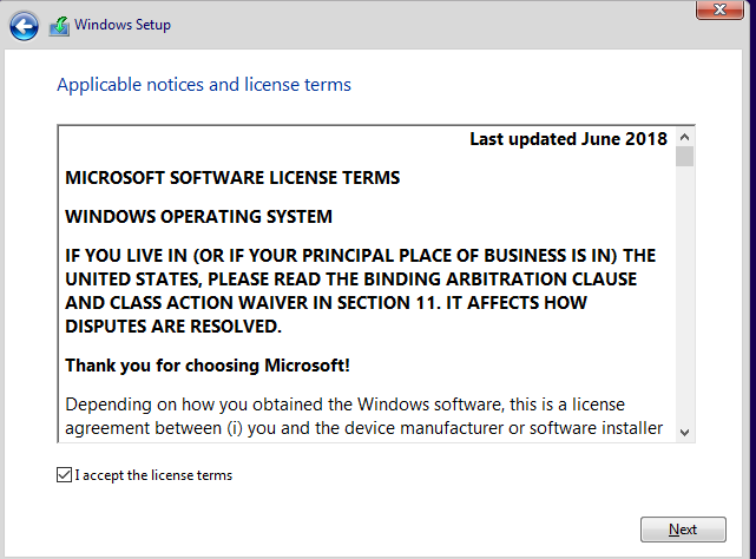Click the Last updated June 2018 text
The width and height of the screenshot is (756, 559).
pyautogui.click(x=568, y=139)
